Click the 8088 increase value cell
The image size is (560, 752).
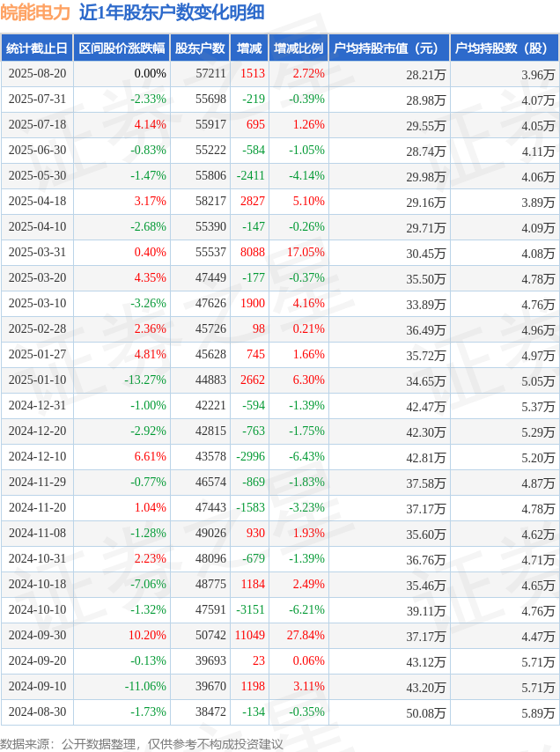click(253, 252)
